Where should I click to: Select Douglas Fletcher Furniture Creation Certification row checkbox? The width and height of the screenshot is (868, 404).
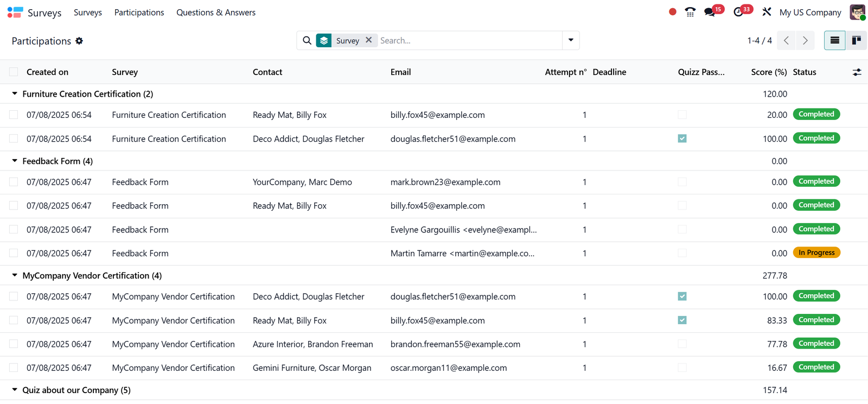coord(14,138)
